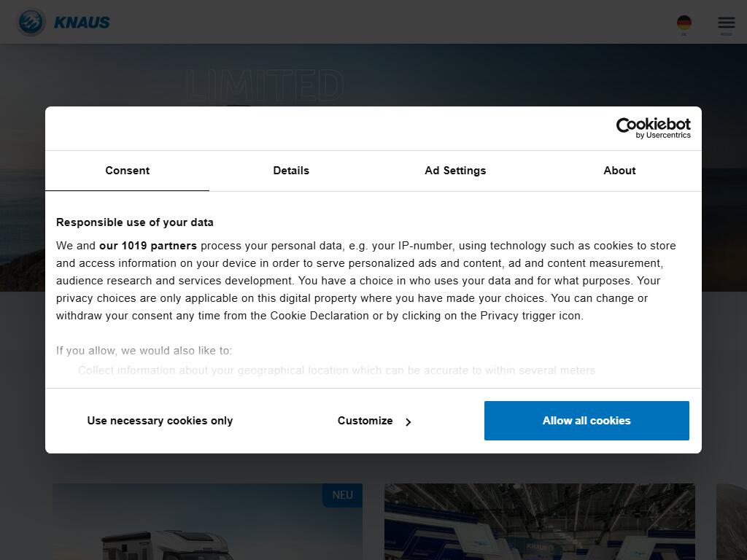Viewport: 747px width, 560px height.
Task: Choose Use necessary cookies only
Action: click(160, 421)
